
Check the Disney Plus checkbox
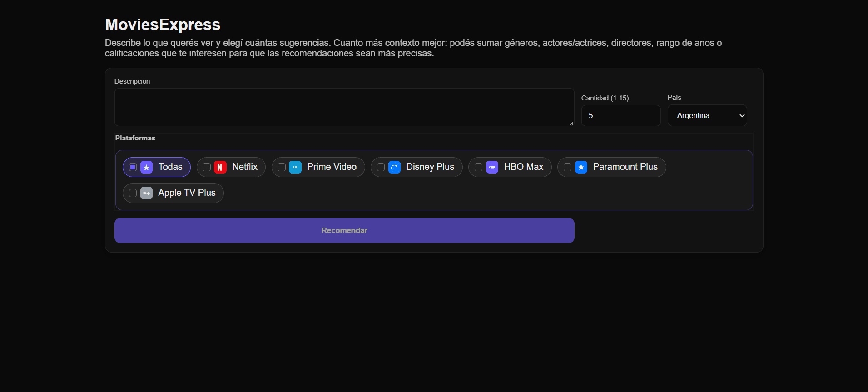click(381, 167)
